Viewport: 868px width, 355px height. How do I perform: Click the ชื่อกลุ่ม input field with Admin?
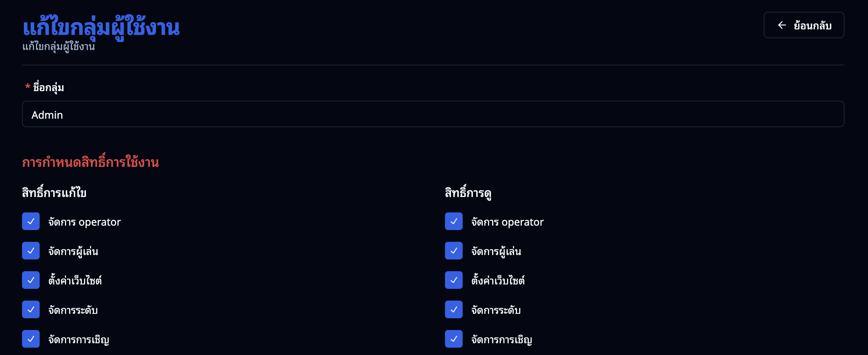(x=433, y=114)
